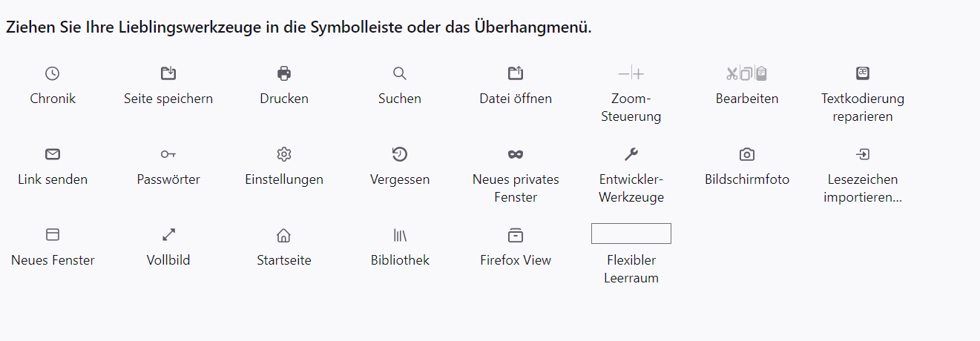Select the Suchen magnifier icon

pyautogui.click(x=400, y=73)
